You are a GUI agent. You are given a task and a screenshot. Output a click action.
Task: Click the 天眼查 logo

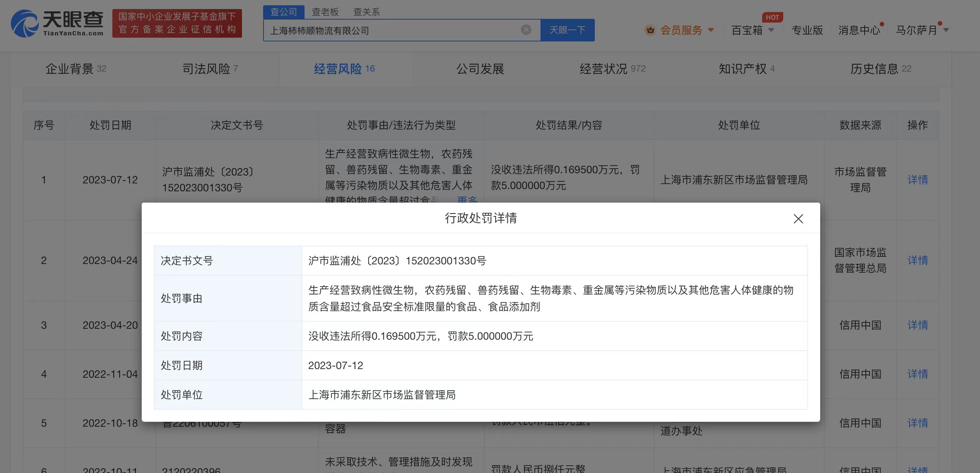point(57,24)
